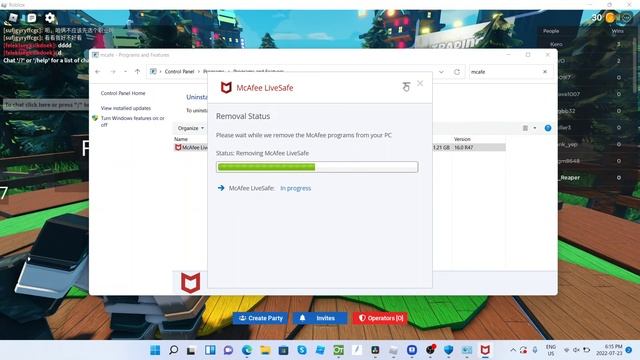Viewport: 640px width, 360px height.
Task: Open Control Panel Home link
Action: click(x=123, y=93)
